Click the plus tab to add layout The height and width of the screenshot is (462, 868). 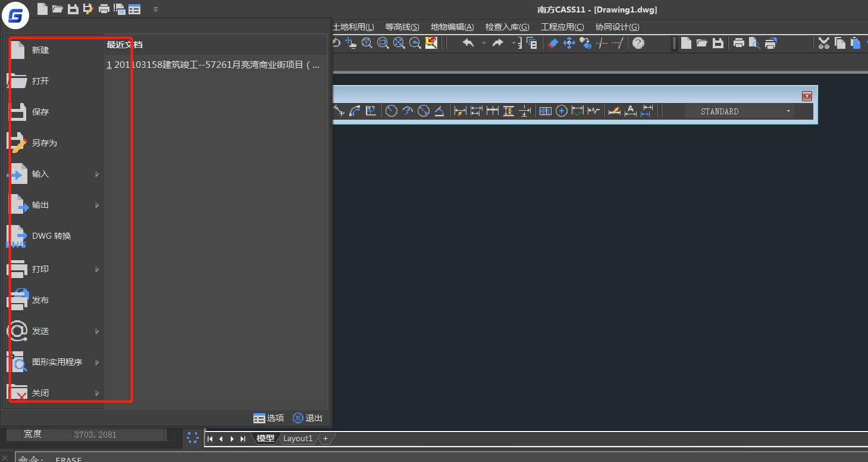click(325, 439)
